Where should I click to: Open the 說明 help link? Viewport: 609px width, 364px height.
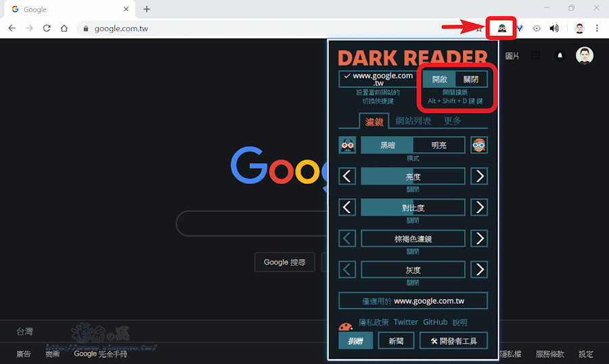459,322
